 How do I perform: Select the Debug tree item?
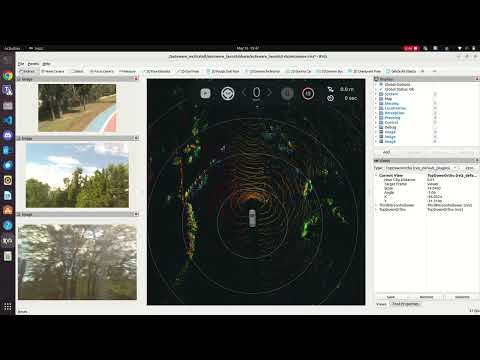tap(390, 127)
